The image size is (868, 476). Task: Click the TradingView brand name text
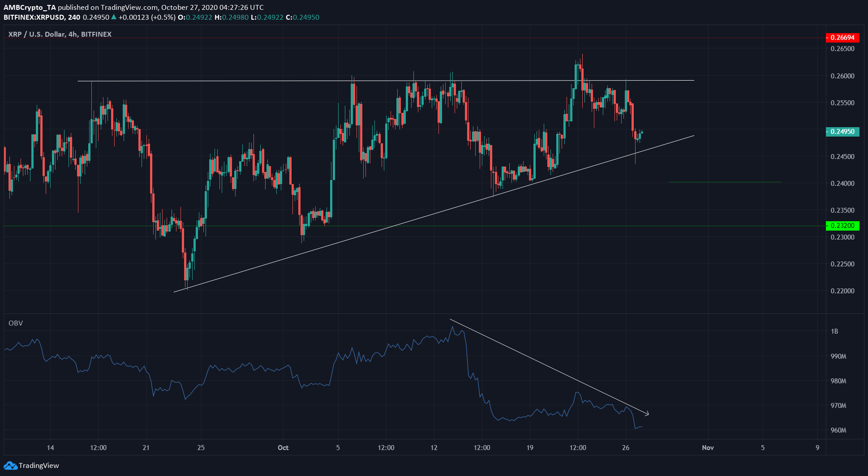(x=39, y=466)
